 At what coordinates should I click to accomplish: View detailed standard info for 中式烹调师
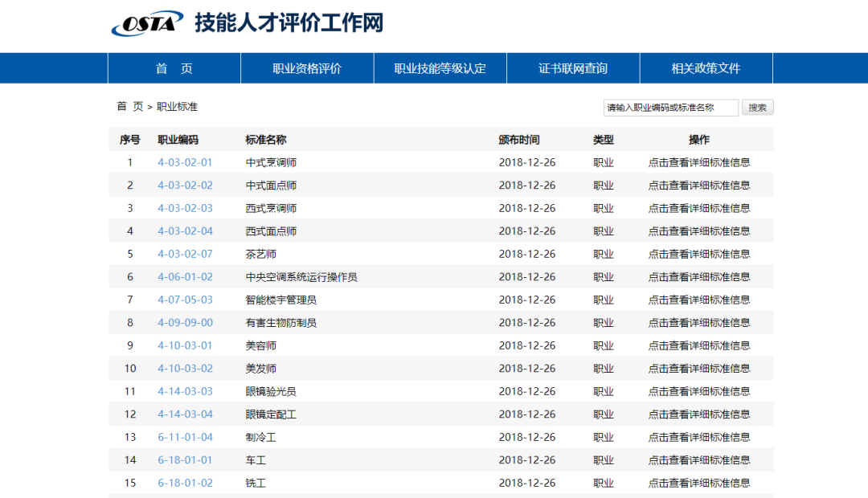click(698, 161)
